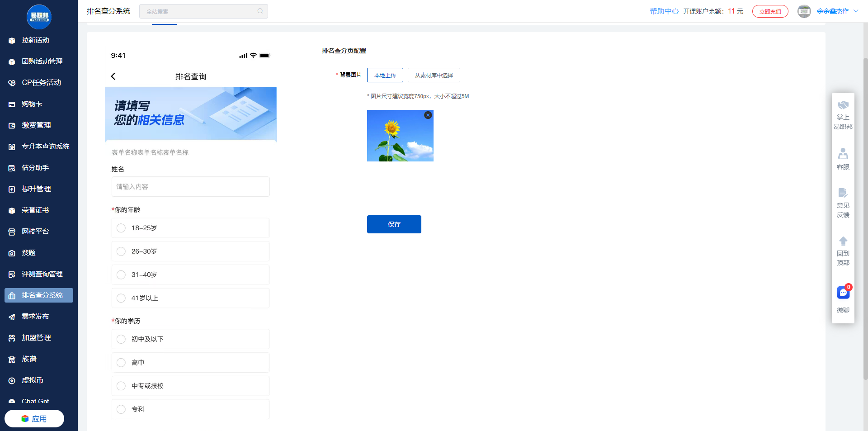868x431 pixels.
Task: Click the 立即充值 recharge button
Action: [x=770, y=11]
